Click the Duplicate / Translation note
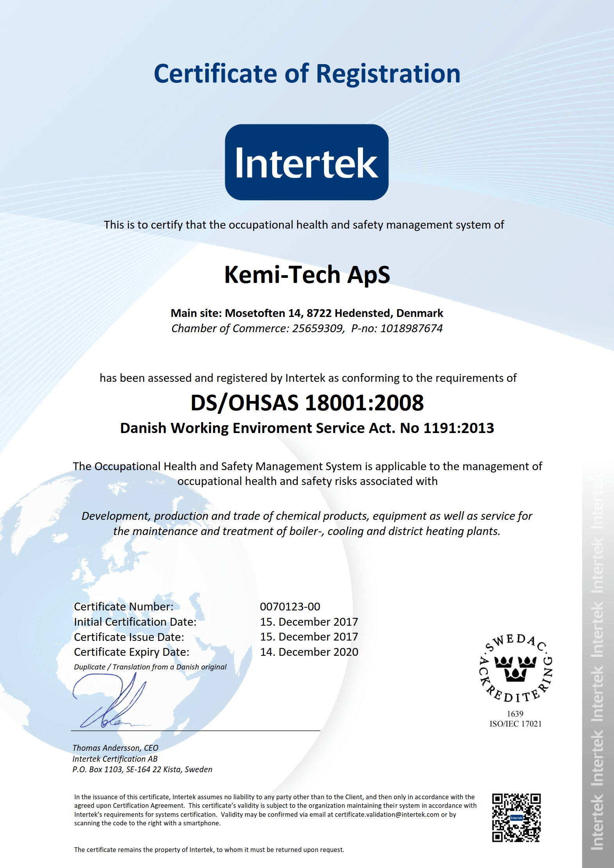The height and width of the screenshot is (868, 614). click(x=150, y=667)
